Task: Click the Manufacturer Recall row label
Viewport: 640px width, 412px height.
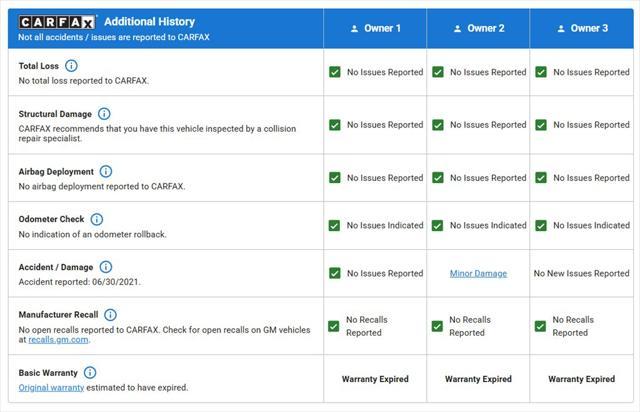Action: (58, 315)
